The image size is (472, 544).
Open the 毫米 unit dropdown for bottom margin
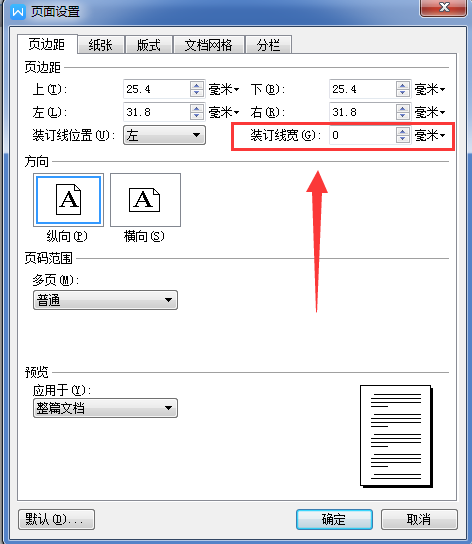[x=430, y=90]
